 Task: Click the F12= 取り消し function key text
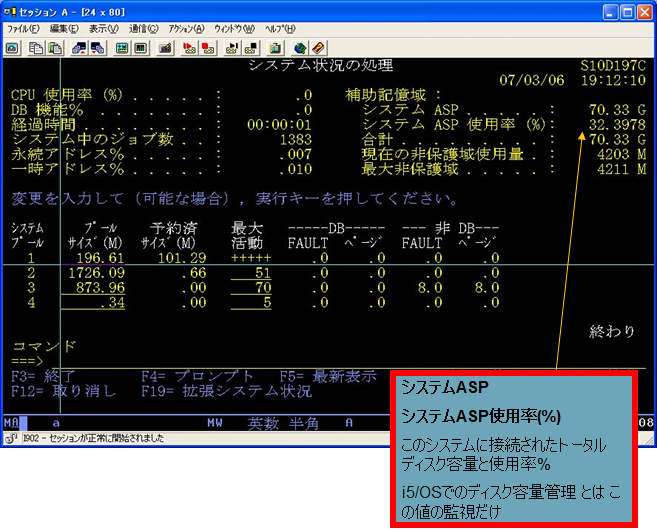coord(63,391)
